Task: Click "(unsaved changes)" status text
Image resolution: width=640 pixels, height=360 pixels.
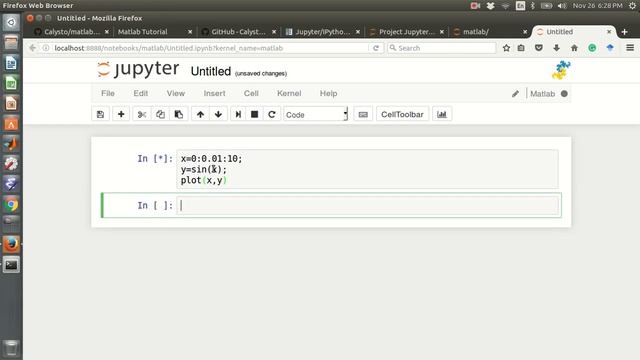Action: click(261, 73)
